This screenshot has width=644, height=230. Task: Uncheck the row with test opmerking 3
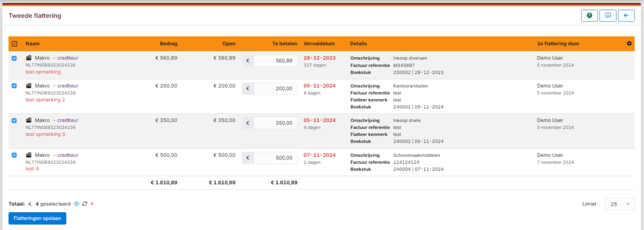click(14, 121)
